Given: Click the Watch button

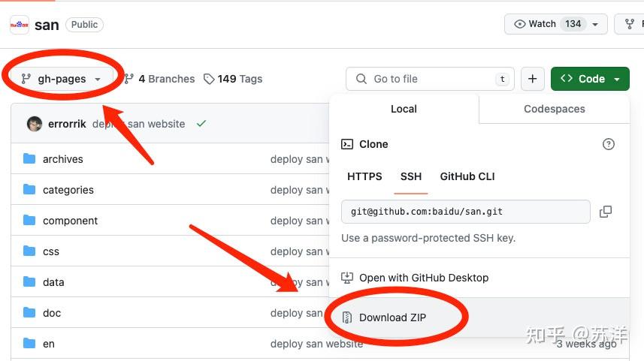Looking at the screenshot, I should tap(555, 24).
